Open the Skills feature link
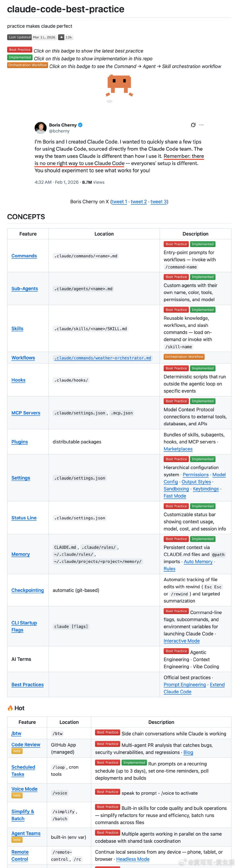Viewport: 237px width, 868px height. (x=17, y=329)
